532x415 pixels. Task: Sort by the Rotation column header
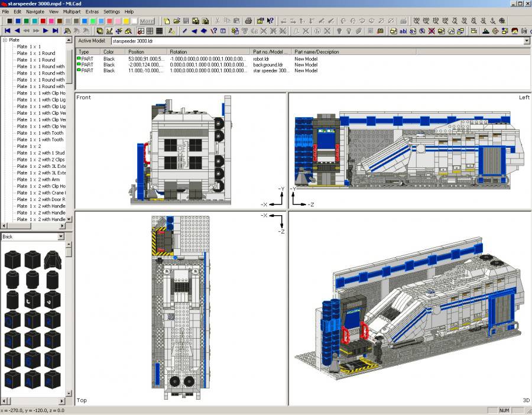pos(209,52)
